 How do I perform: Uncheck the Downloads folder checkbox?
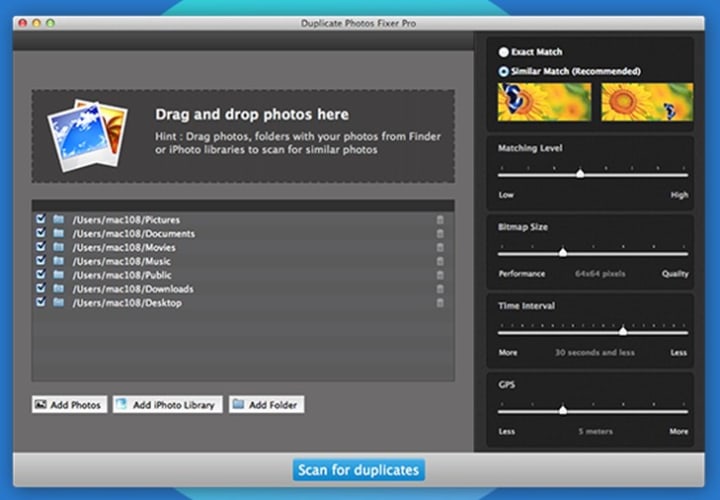tap(41, 287)
